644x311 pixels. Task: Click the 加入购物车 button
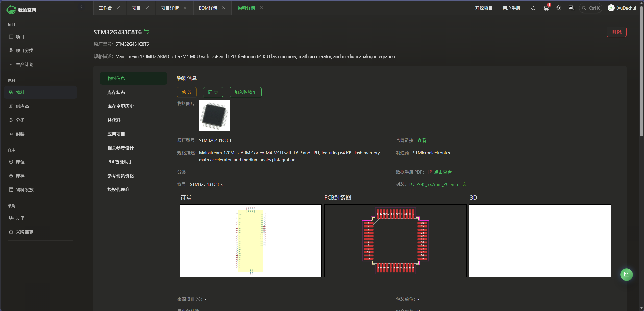tap(245, 92)
